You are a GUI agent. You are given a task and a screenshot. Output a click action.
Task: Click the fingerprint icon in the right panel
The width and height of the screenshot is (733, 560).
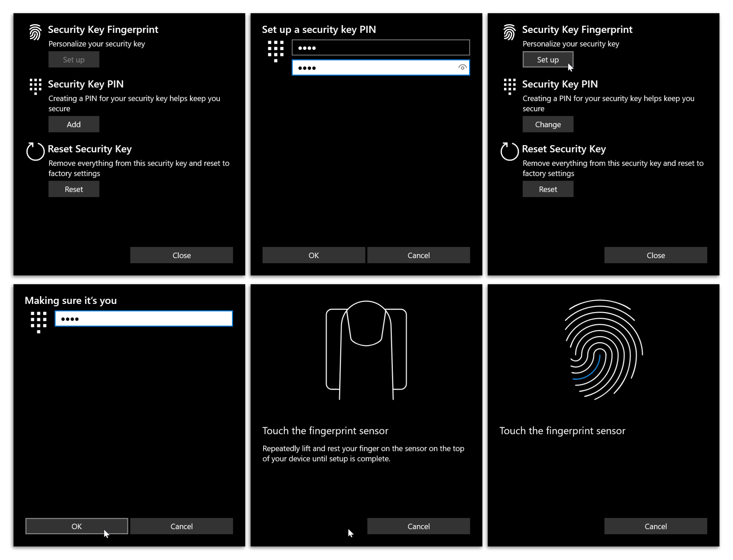509,32
